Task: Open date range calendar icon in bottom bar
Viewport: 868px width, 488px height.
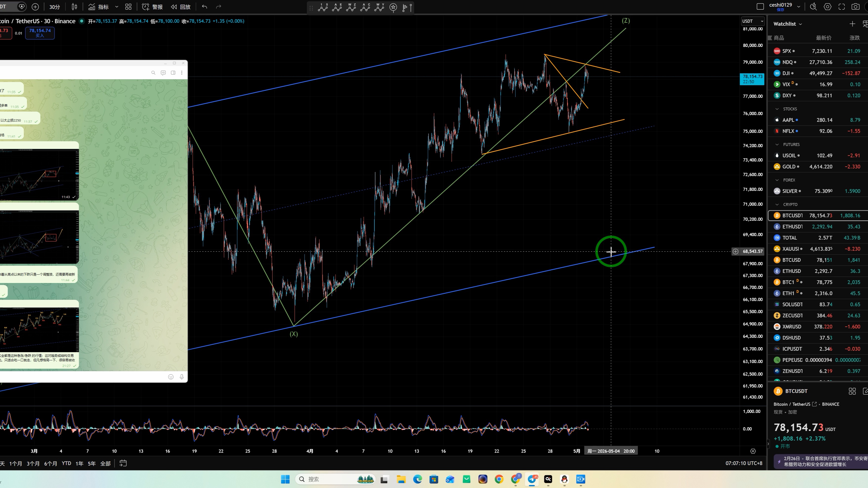Action: (123, 463)
